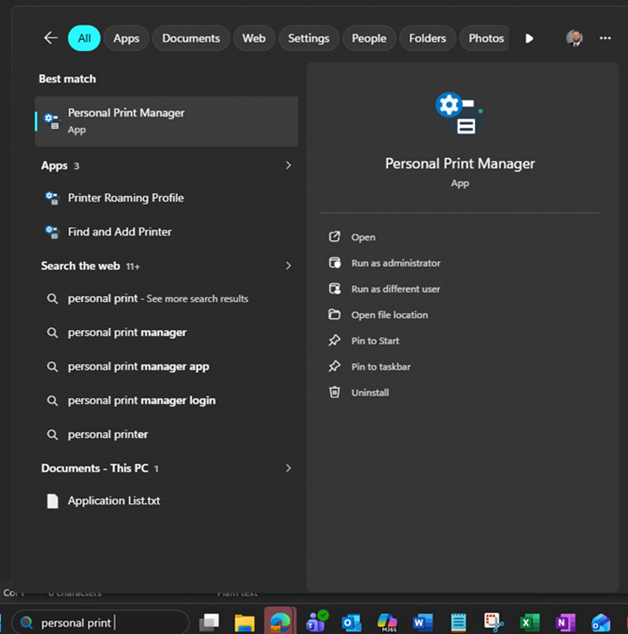The width and height of the screenshot is (628, 634).
Task: Open File Explorer from the taskbar
Action: 245,623
